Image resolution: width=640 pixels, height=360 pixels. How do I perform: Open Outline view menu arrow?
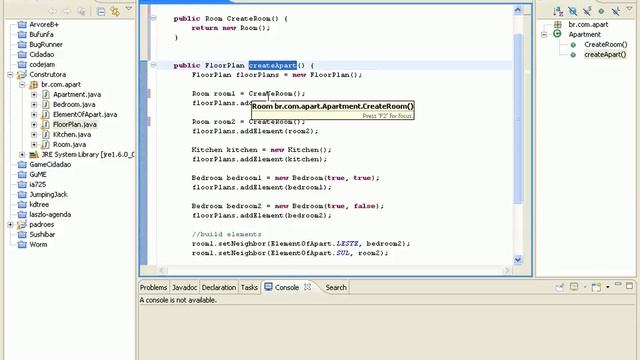point(629,9)
